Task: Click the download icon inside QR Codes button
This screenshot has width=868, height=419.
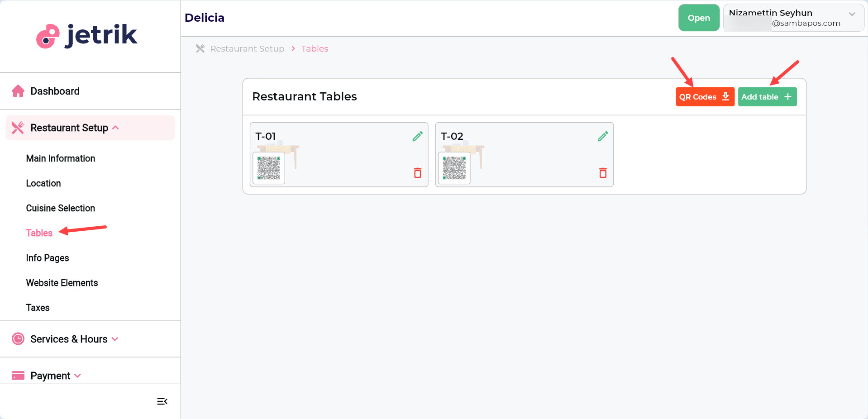Action: [725, 96]
